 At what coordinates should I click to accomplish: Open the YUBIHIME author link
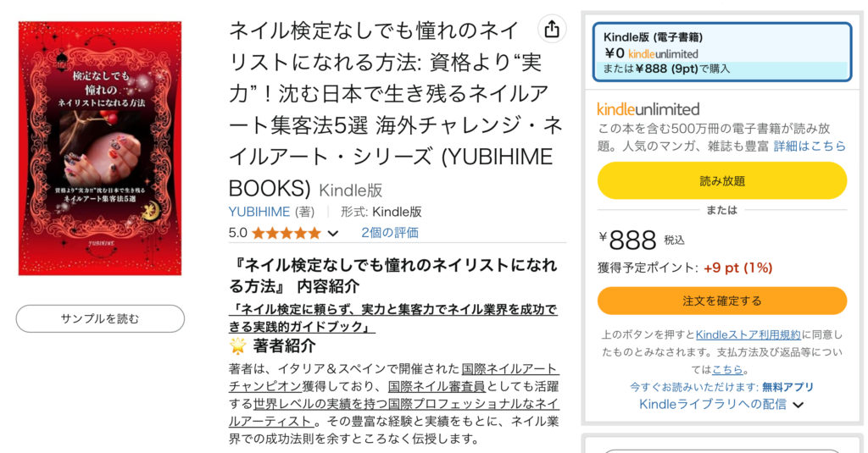coord(259,212)
